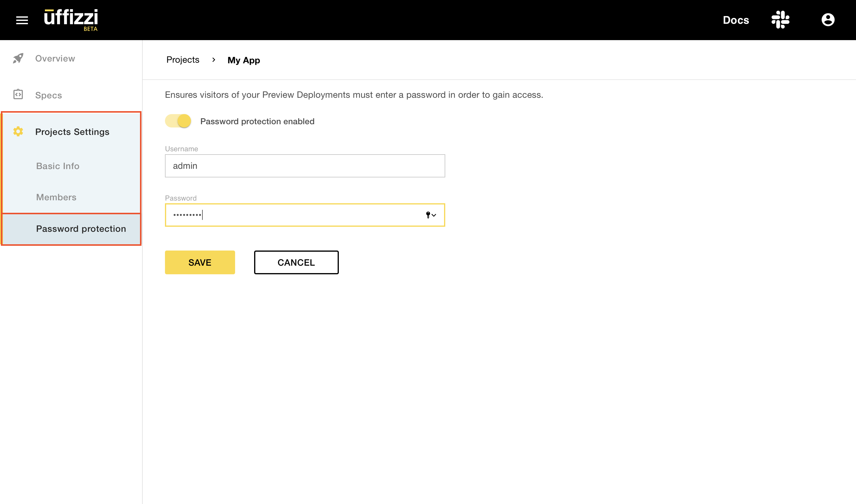This screenshot has height=504, width=856.
Task: Focus the Username input field
Action: (x=305, y=166)
